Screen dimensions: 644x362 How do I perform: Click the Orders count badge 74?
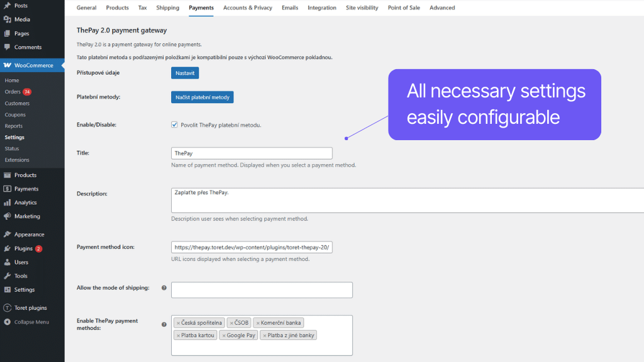click(27, 92)
